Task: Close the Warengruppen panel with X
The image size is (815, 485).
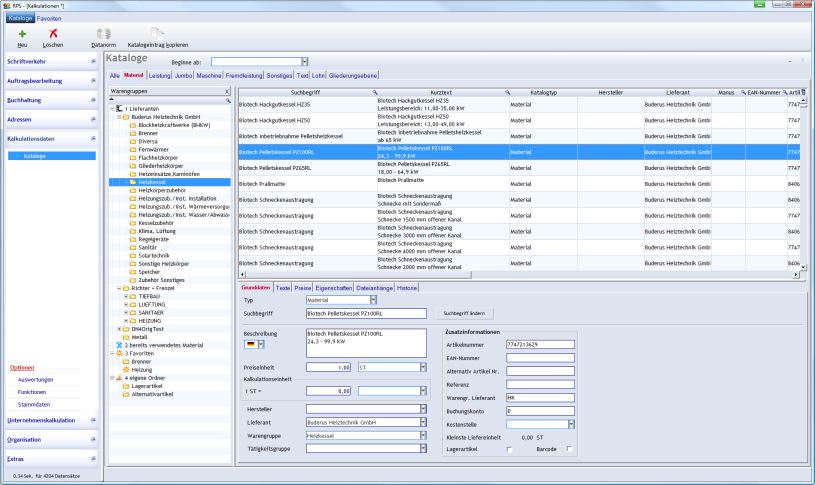Action: [x=227, y=91]
